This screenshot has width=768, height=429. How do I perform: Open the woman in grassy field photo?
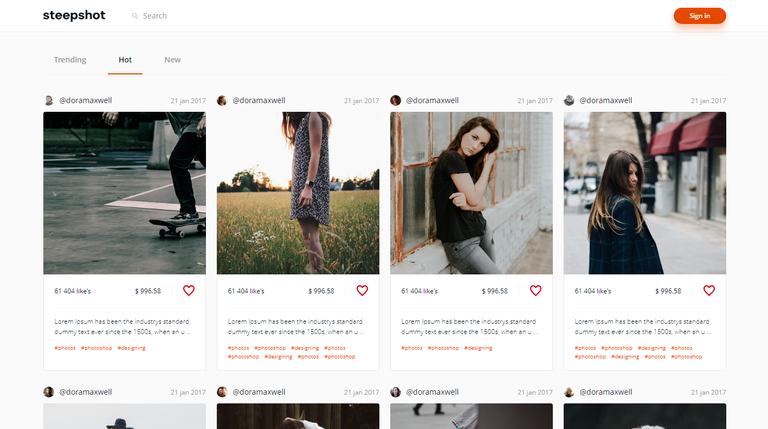click(x=298, y=193)
